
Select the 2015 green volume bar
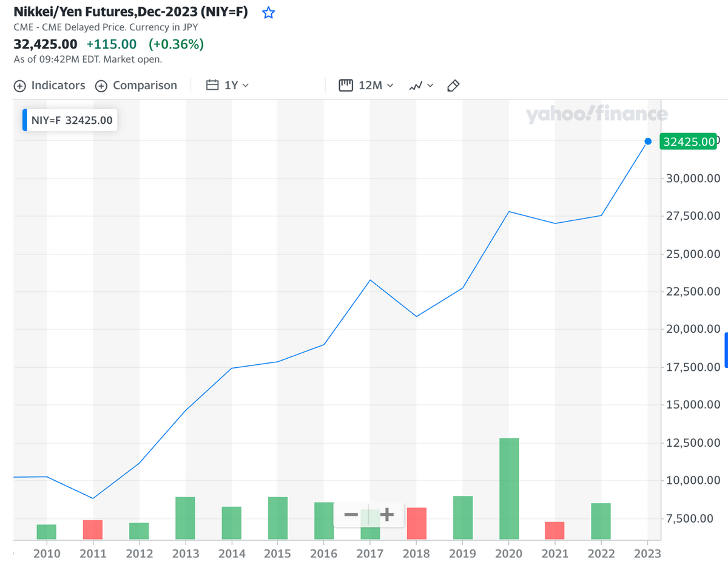point(278,518)
